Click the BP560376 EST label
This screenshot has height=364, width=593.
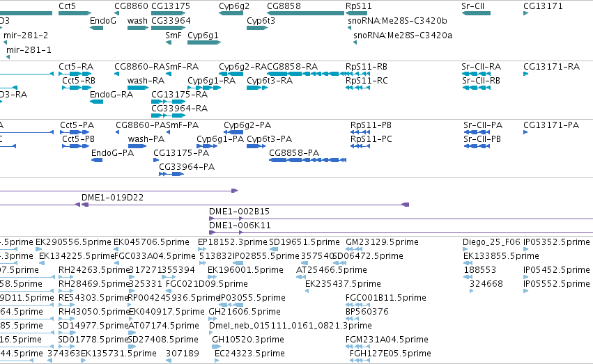367,312
